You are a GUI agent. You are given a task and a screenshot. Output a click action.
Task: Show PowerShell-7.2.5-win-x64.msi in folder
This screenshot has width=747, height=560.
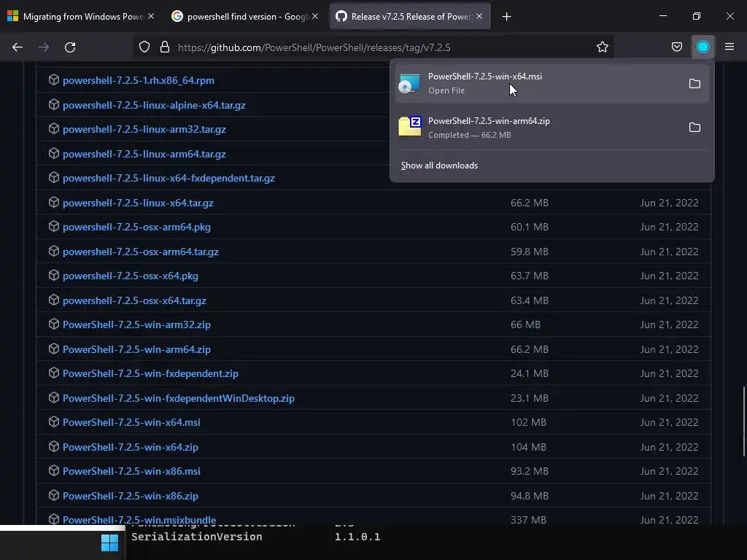(x=694, y=84)
